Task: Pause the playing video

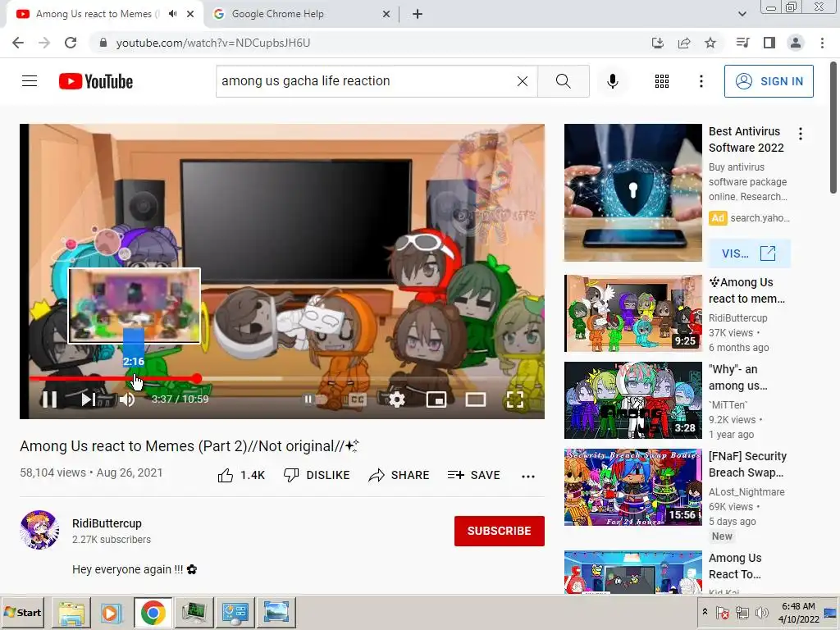Action: (49, 399)
